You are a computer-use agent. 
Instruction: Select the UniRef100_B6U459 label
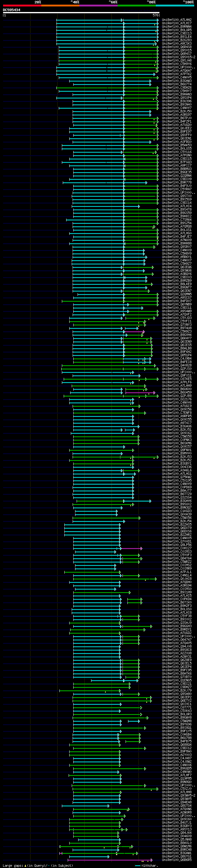(x=177, y=393)
